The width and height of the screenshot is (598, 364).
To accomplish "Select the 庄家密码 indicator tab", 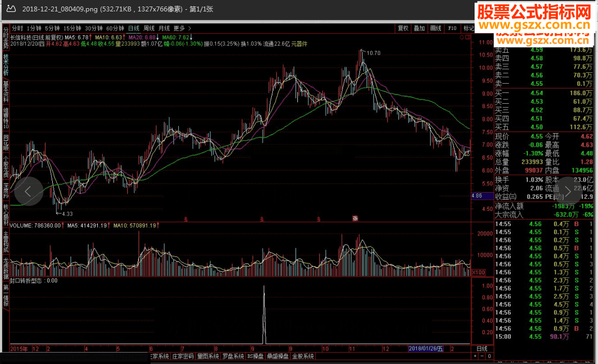I will tap(183, 356).
